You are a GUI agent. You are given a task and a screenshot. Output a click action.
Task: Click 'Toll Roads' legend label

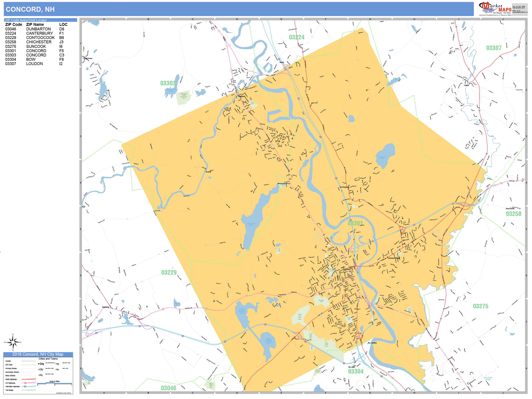9,390
